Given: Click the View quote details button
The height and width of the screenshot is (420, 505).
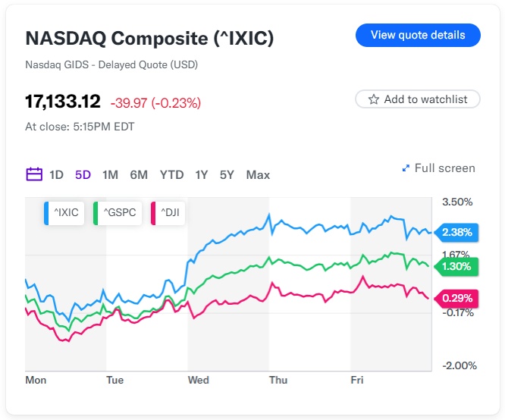Looking at the screenshot, I should click(418, 35).
